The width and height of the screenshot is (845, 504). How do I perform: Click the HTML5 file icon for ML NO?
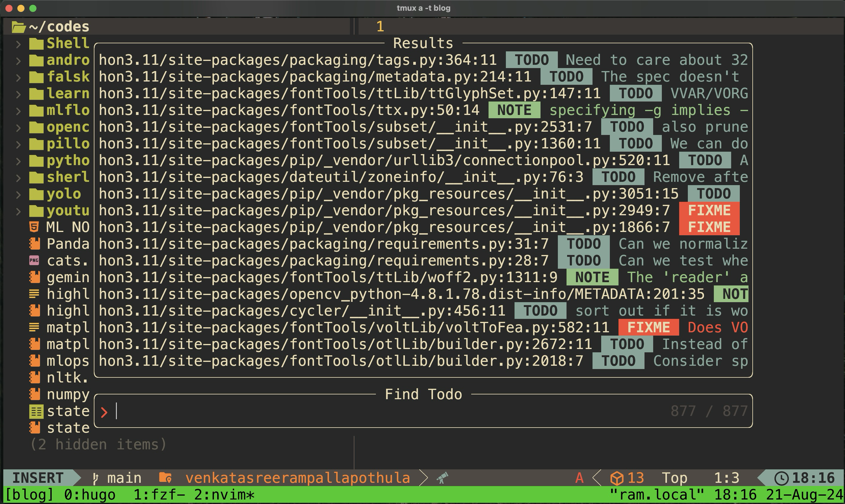pyautogui.click(x=34, y=227)
